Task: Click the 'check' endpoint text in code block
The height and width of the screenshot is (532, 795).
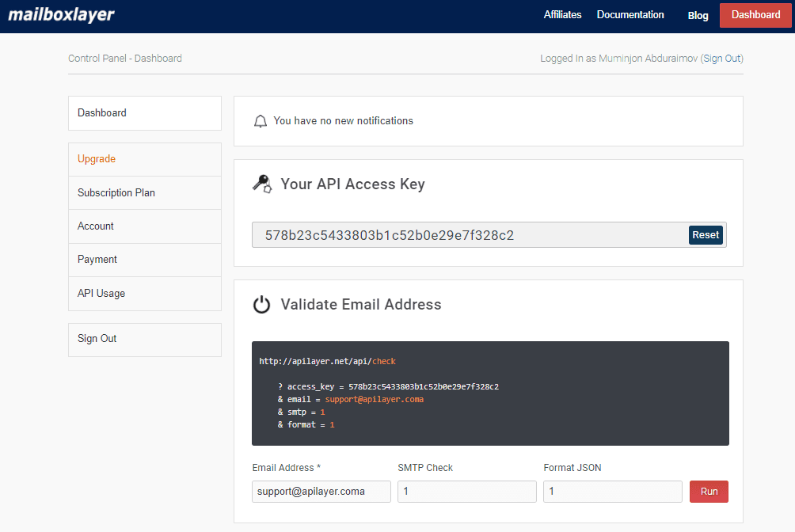Action: click(x=384, y=361)
